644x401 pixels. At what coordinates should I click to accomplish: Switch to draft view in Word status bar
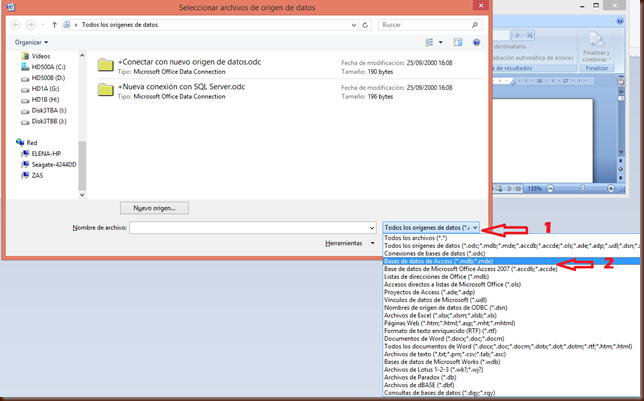pyautogui.click(x=518, y=189)
